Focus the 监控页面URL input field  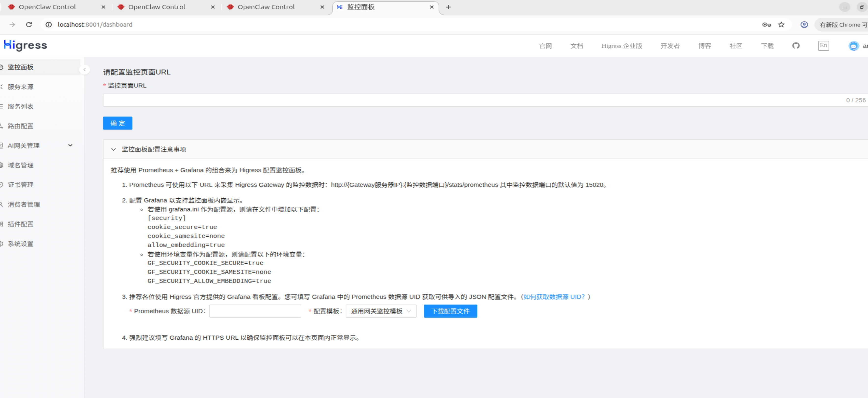pos(472,100)
